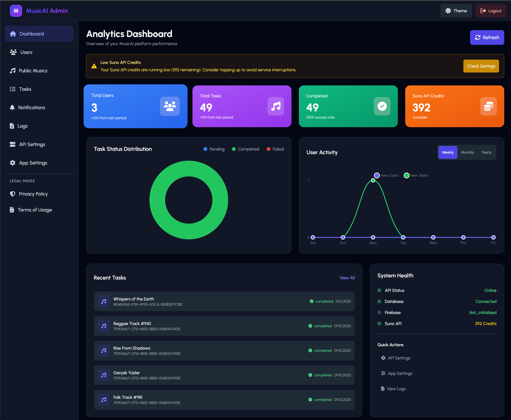Click the Privacy Policy shield icon
Image resolution: width=511 pixels, height=420 pixels.
tap(13, 194)
